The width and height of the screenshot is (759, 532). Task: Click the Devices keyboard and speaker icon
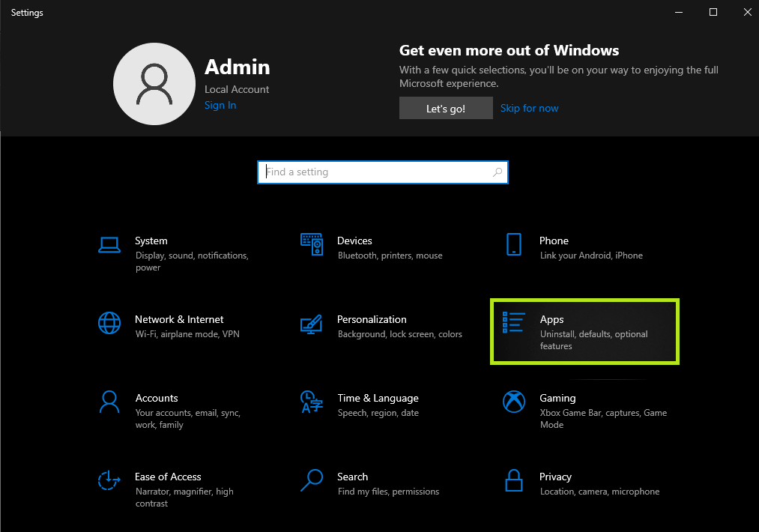[x=312, y=244]
